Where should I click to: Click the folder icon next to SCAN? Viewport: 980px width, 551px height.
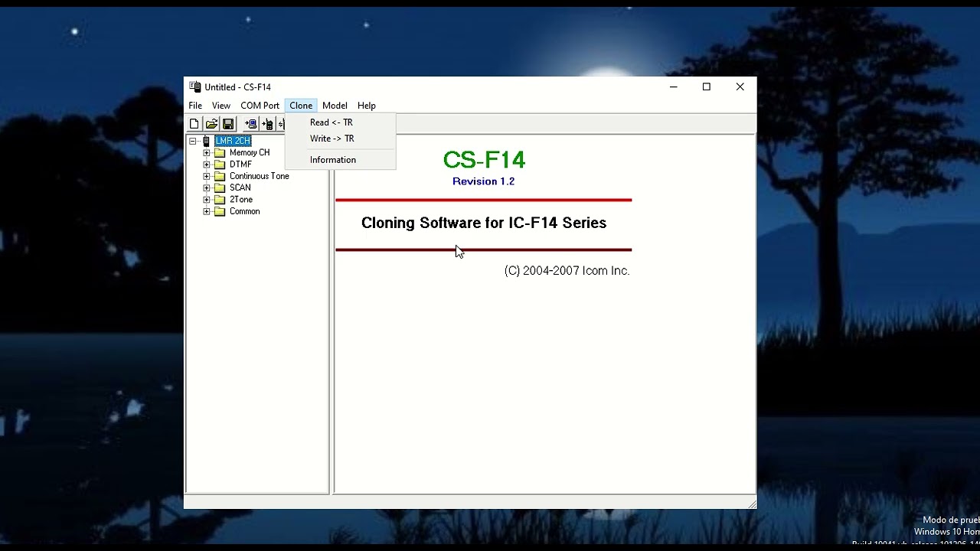click(x=220, y=188)
